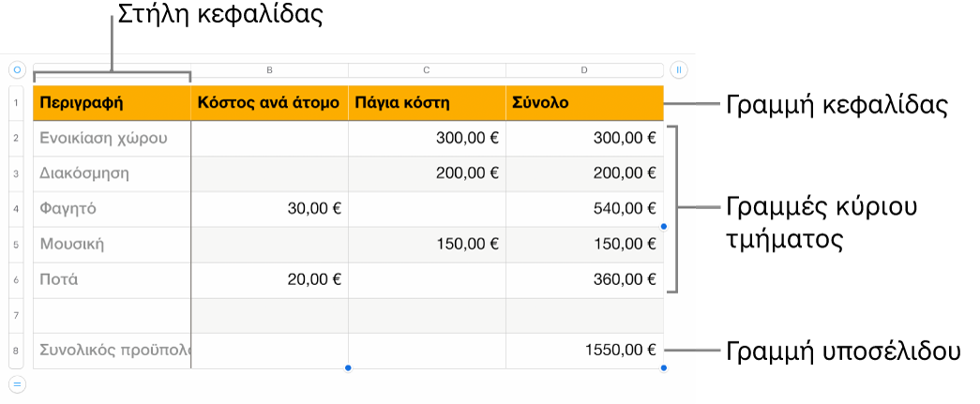This screenshot has width=980, height=404.
Task: Select row 1 number tab
Action: tap(16, 103)
